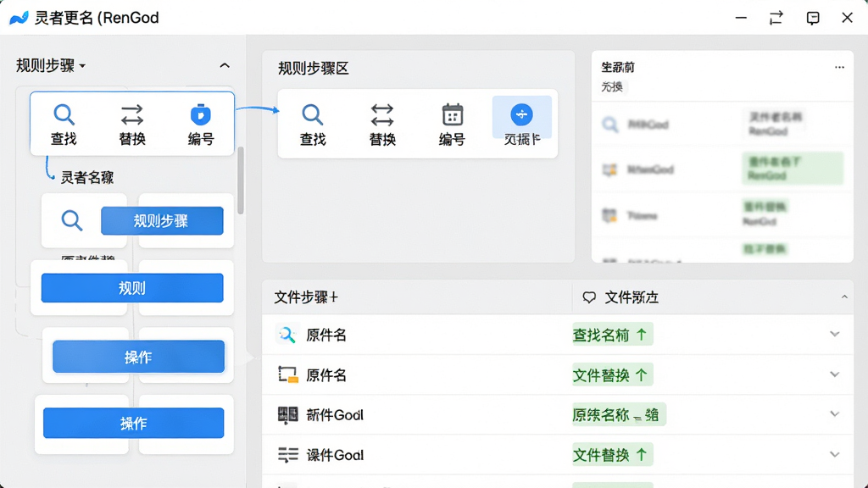Expand the second 原件名 row chevron
The height and width of the screenshot is (488, 868).
point(835,374)
